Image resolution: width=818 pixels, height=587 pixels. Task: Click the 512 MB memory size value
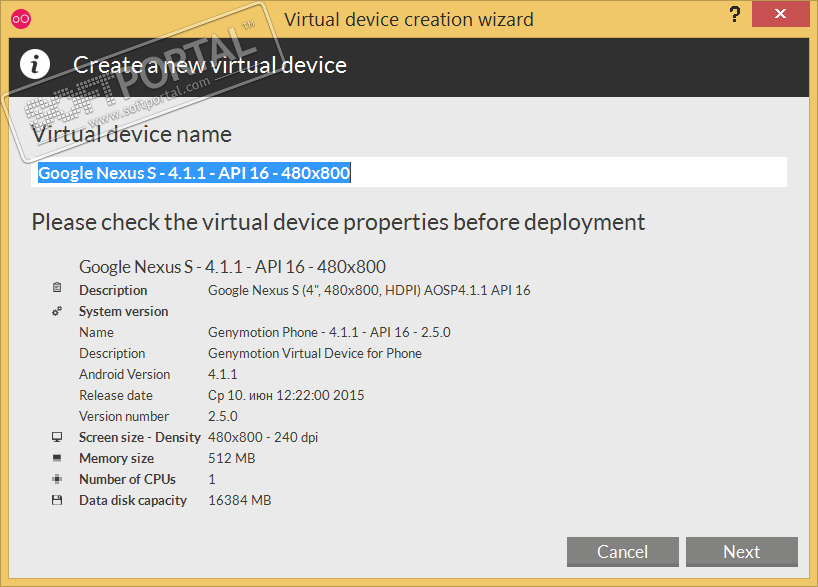(231, 458)
